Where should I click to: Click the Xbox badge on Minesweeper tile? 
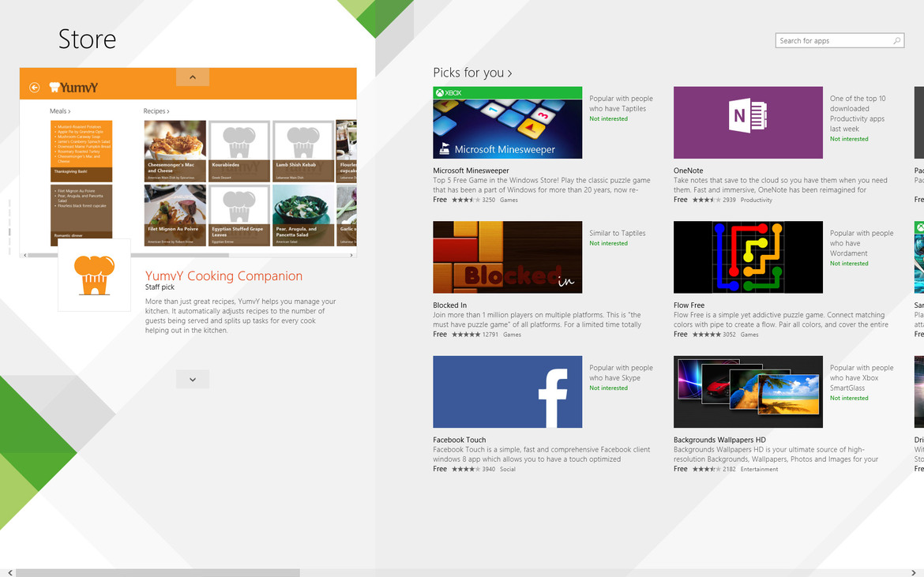click(449, 93)
